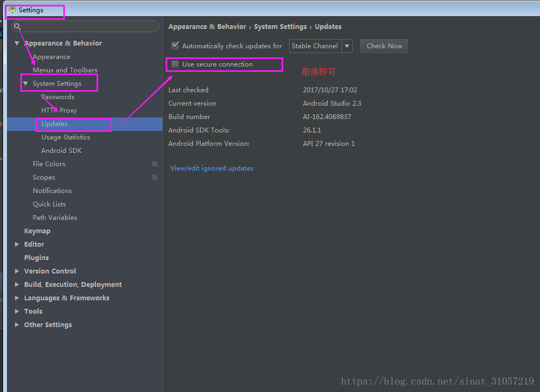Open Path Variables settings
Viewport: 540px width, 392px height.
[55, 218]
